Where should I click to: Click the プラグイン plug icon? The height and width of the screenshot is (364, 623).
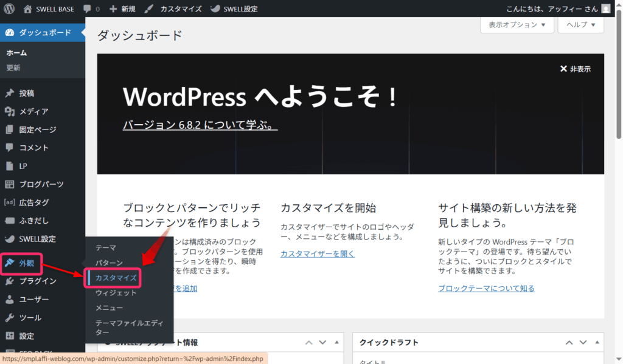10,281
